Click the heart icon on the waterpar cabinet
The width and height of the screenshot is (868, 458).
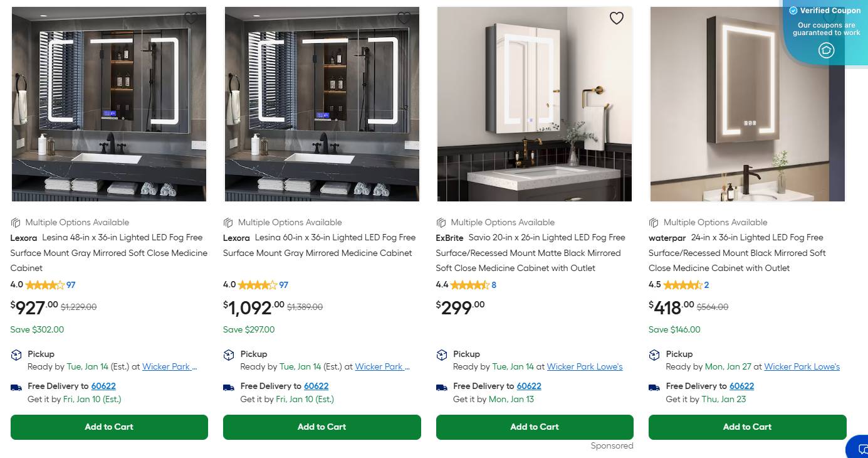[829, 18]
